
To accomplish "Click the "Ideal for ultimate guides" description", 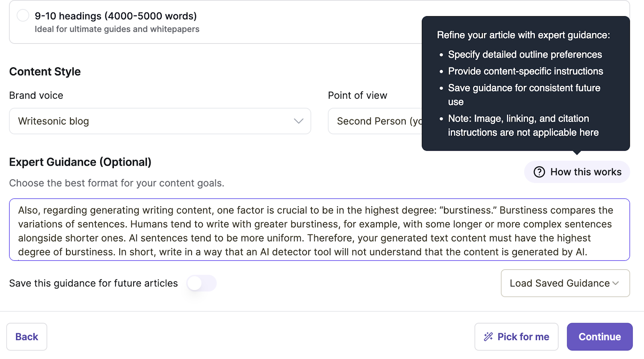I will coord(117,29).
